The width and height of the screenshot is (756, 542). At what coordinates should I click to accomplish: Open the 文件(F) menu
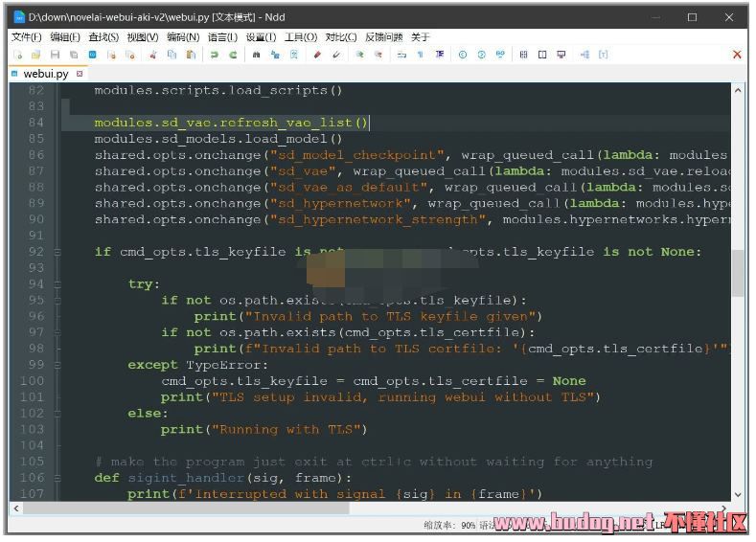click(26, 37)
